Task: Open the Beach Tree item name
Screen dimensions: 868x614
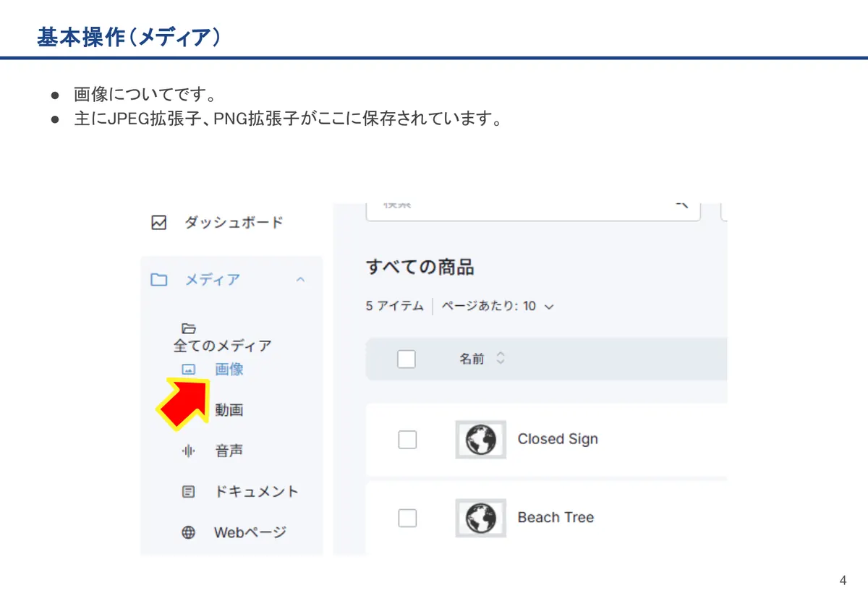Action: pyautogui.click(x=556, y=518)
